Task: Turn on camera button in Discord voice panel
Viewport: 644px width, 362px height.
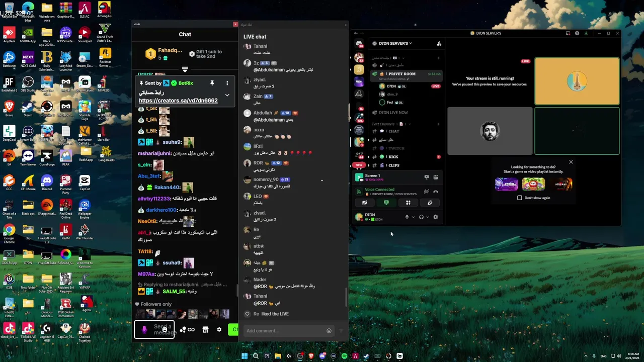Action: [365, 203]
